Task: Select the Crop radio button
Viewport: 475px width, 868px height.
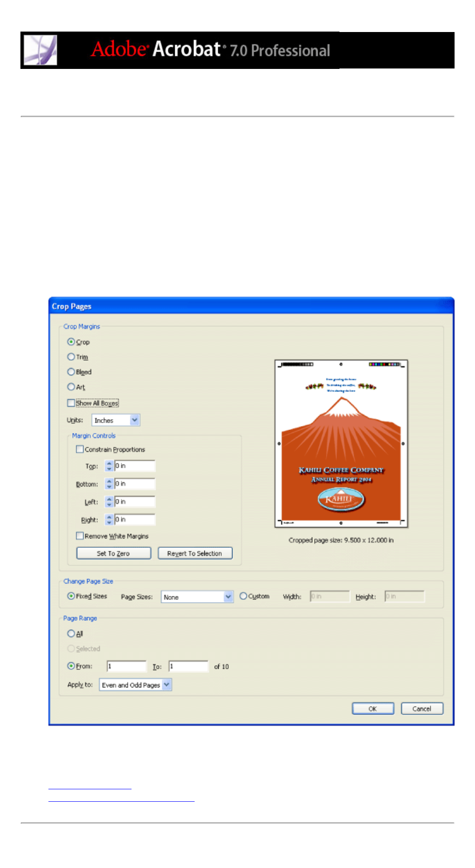Action: coord(71,342)
